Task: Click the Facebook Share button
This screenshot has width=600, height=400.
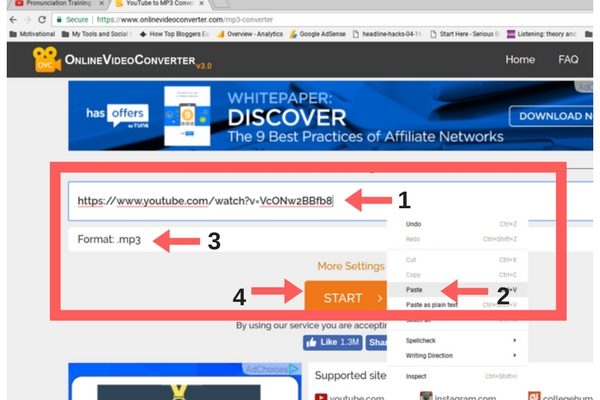Action: (377, 342)
